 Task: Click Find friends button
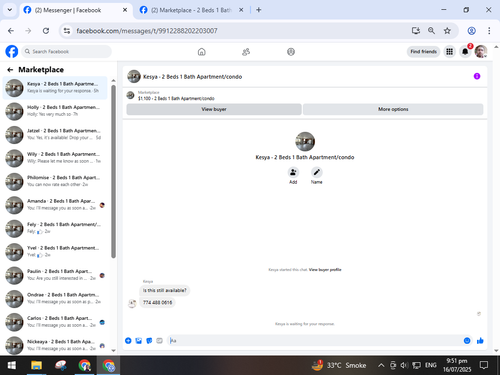(x=423, y=52)
